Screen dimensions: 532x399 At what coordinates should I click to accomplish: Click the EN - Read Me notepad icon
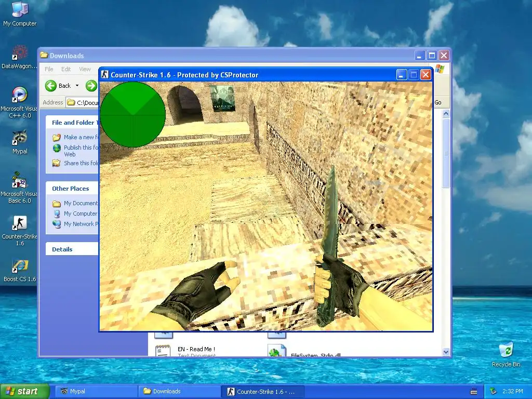coord(163,350)
